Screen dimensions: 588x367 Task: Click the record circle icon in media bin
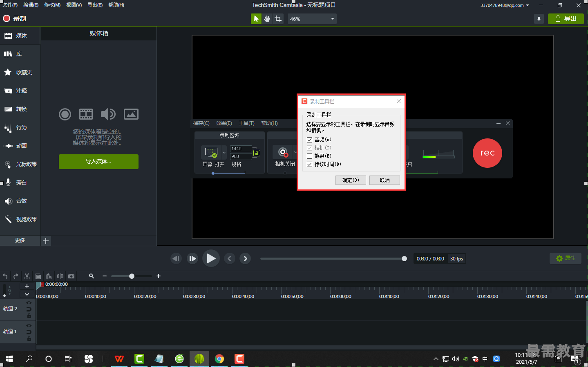click(65, 114)
